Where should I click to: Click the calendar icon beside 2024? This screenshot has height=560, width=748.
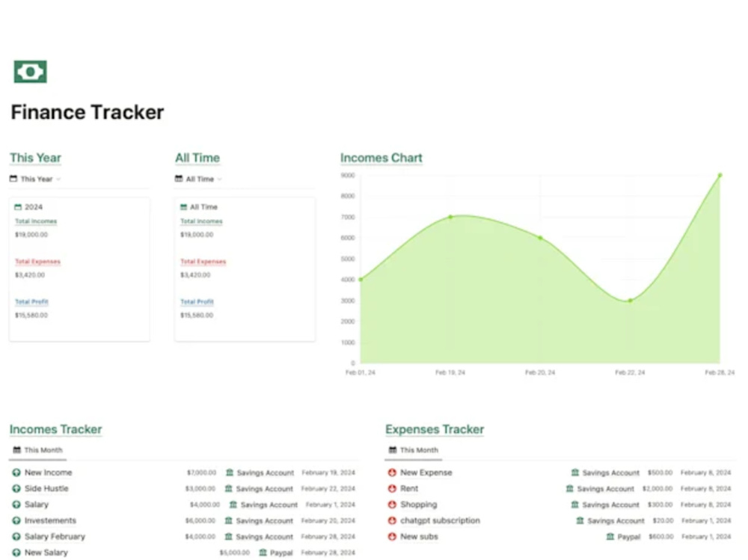tap(18, 207)
